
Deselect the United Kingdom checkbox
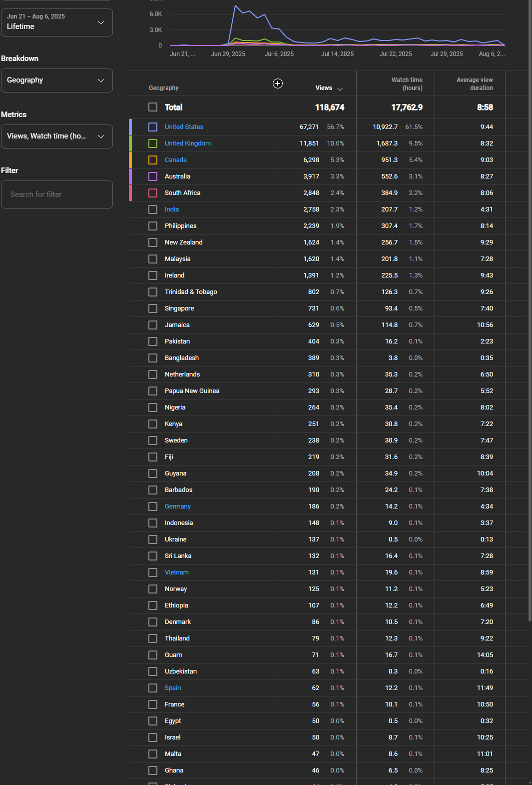153,143
